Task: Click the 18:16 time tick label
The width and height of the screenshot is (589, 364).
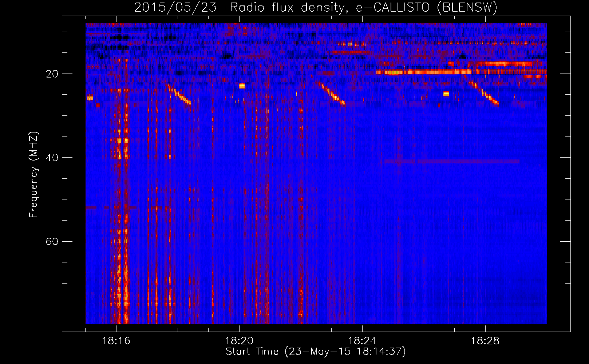Action: 116,341
